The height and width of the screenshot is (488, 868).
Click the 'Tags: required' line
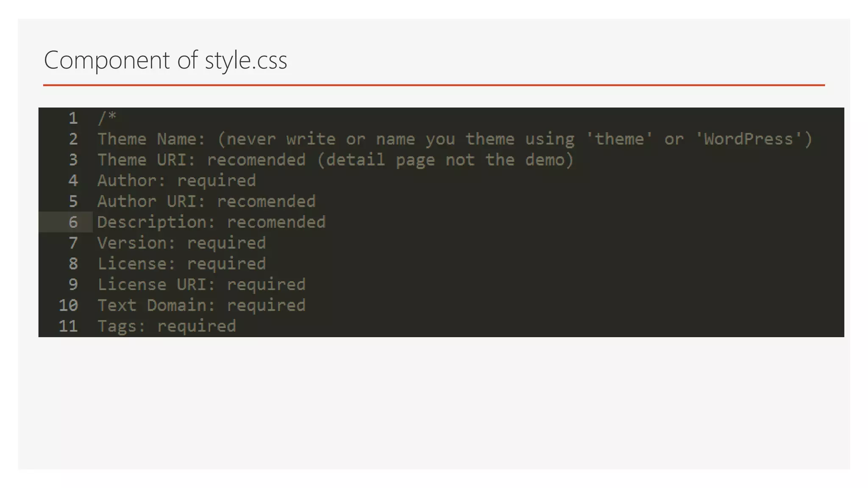click(167, 326)
